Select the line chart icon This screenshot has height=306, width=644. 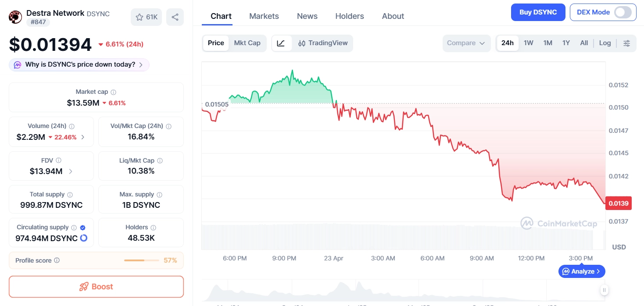tap(281, 43)
